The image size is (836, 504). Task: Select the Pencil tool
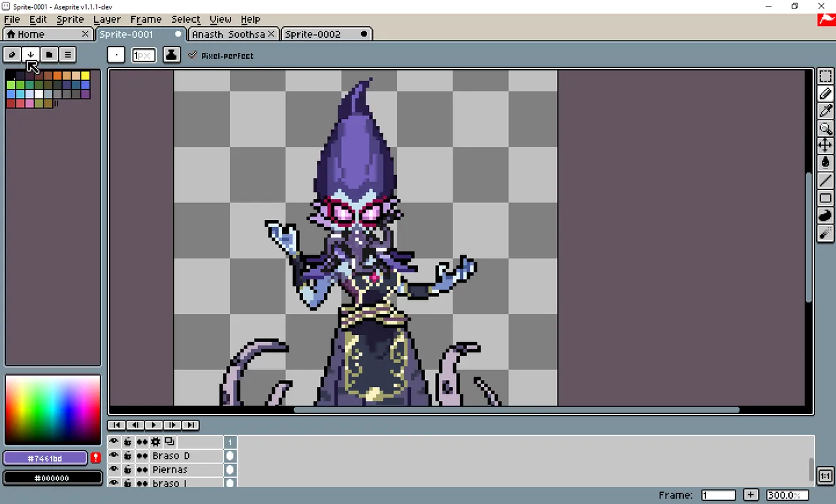click(826, 94)
